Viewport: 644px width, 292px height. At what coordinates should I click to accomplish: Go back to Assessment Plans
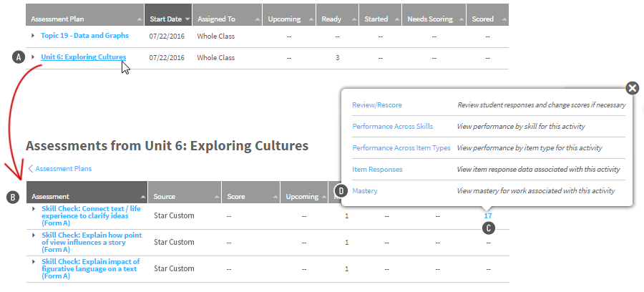pos(60,168)
